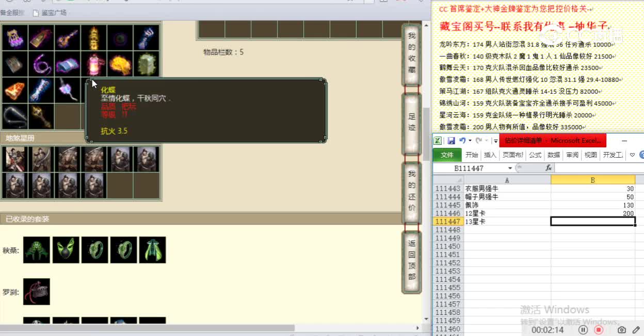Screen dimensions: 644x336
Task: Click the golden scepter item in inventory
Action: (x=41, y=116)
